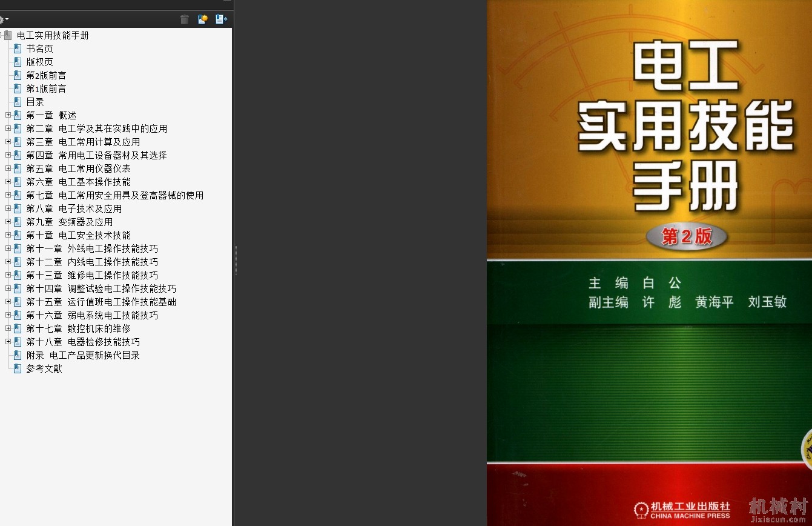Open the 参考文献 bookmark

point(44,368)
